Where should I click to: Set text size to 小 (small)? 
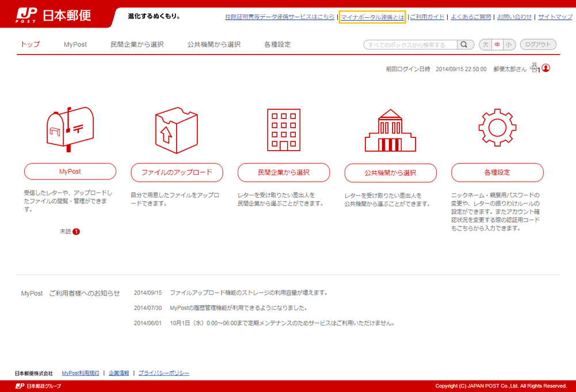click(509, 44)
